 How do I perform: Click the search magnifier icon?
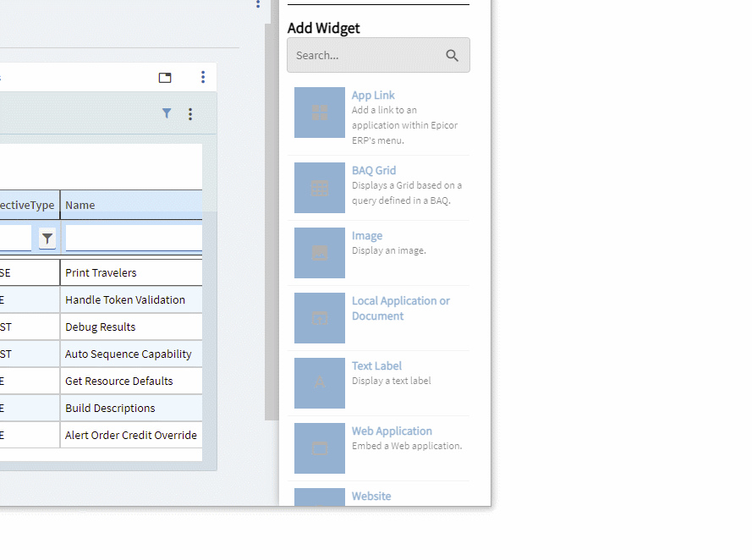pyautogui.click(x=453, y=56)
